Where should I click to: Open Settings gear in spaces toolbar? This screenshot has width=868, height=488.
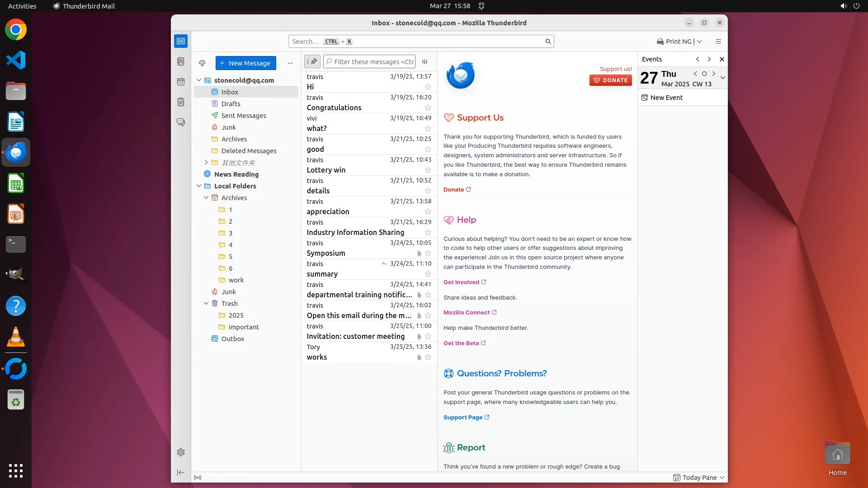(x=181, y=452)
